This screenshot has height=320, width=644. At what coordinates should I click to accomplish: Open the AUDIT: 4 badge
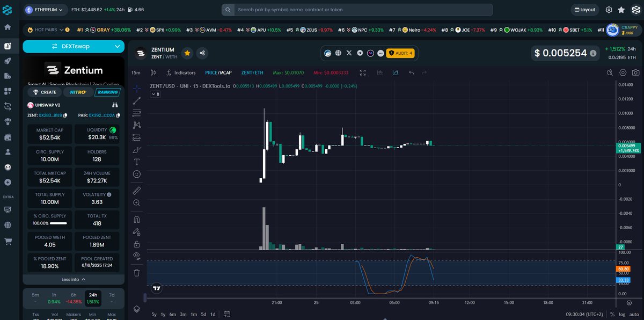[400, 53]
